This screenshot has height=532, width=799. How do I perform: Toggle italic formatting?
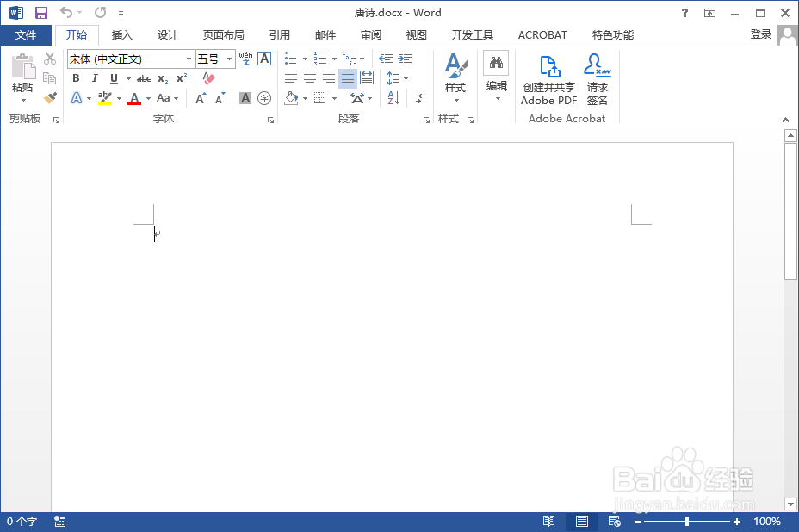coord(95,78)
